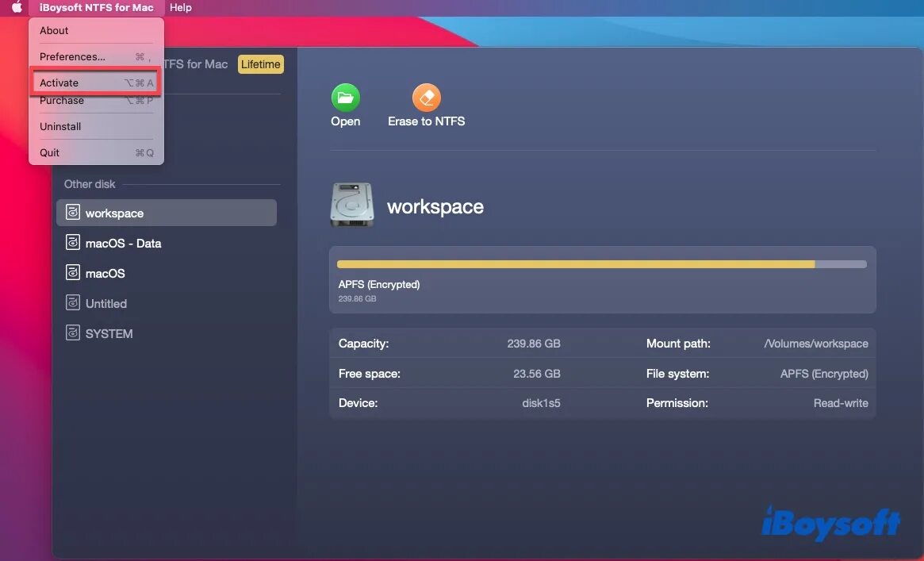Viewport: 924px width, 561px height.
Task: Click the Free space value 23.56 GB
Action: [536, 374]
